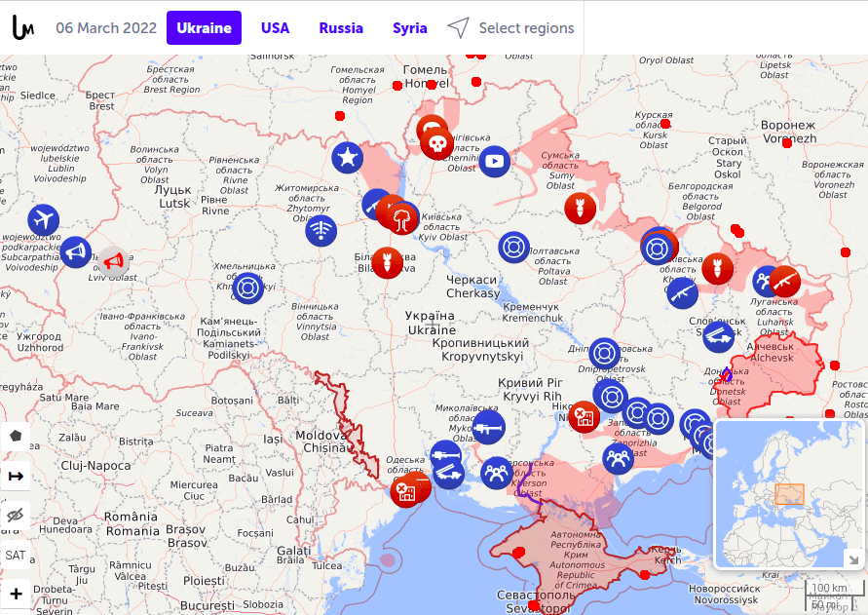The height and width of the screenshot is (615, 868).
Task: Click the wifi outage marker near Zhytomyr Oblast
Action: click(x=321, y=231)
